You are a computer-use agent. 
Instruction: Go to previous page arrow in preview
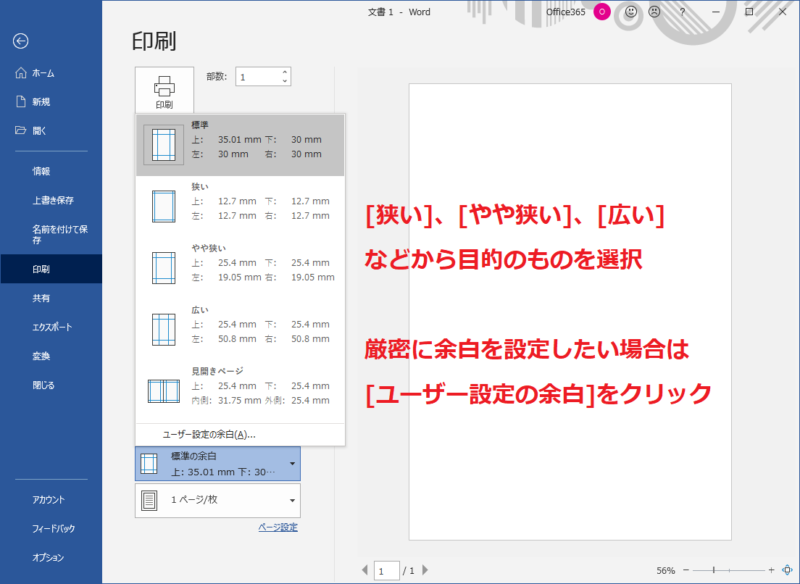364,570
